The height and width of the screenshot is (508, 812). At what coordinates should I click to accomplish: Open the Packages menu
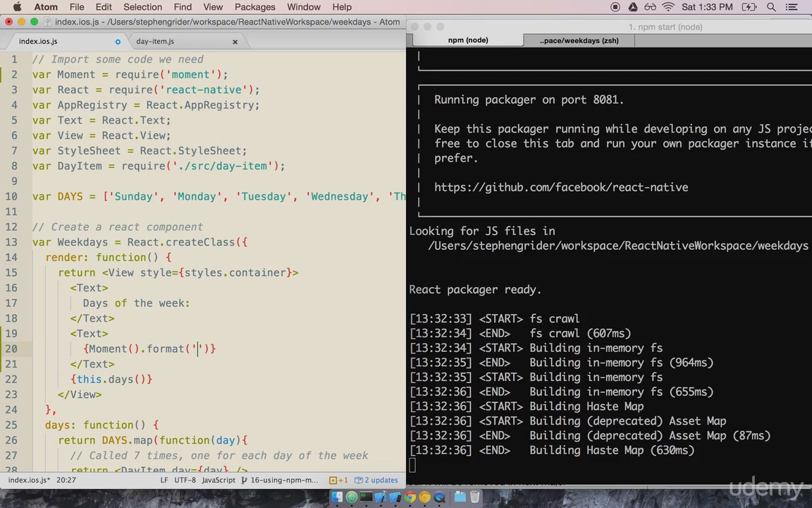[254, 7]
